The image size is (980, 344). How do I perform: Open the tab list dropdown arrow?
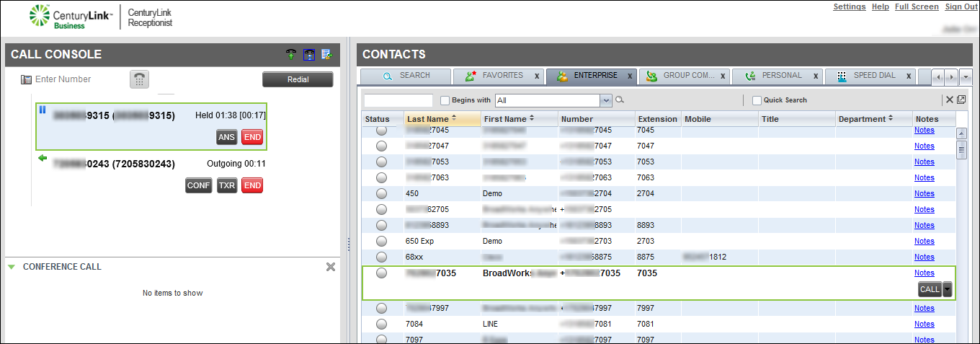[966, 76]
